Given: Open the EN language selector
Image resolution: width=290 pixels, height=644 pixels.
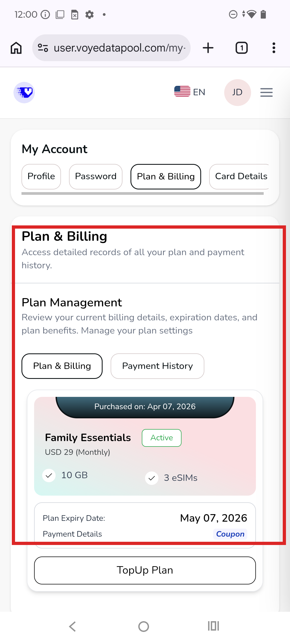Looking at the screenshot, I should pyautogui.click(x=190, y=92).
